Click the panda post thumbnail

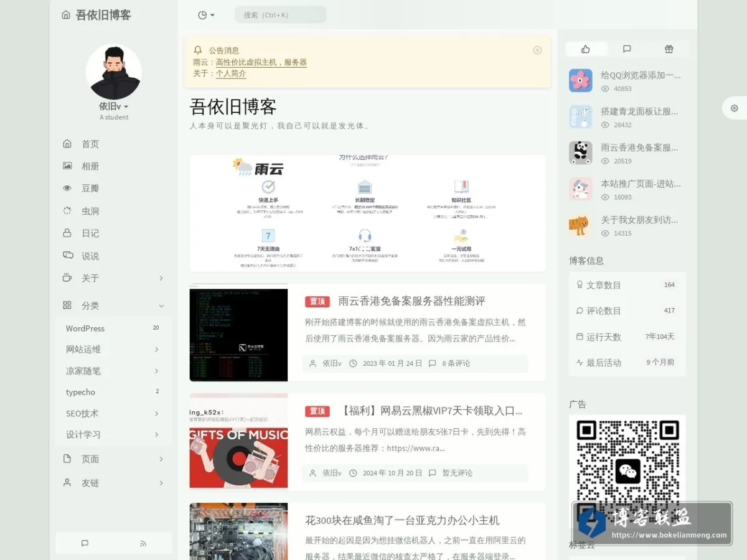pyautogui.click(x=581, y=152)
